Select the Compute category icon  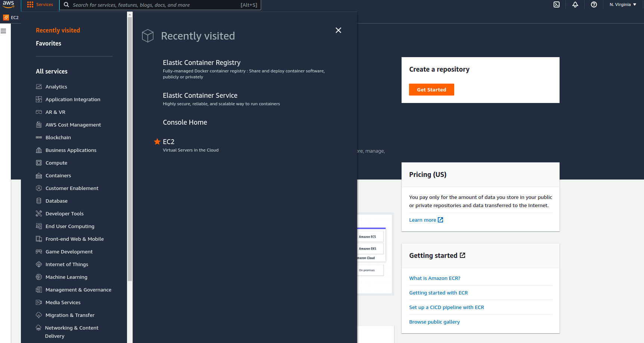(x=39, y=163)
